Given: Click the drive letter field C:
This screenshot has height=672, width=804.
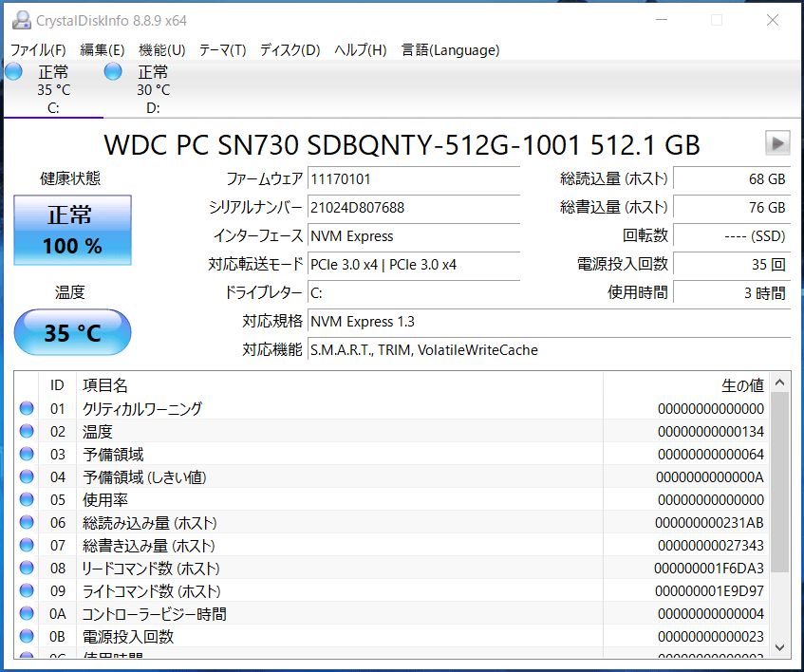Looking at the screenshot, I should [414, 293].
